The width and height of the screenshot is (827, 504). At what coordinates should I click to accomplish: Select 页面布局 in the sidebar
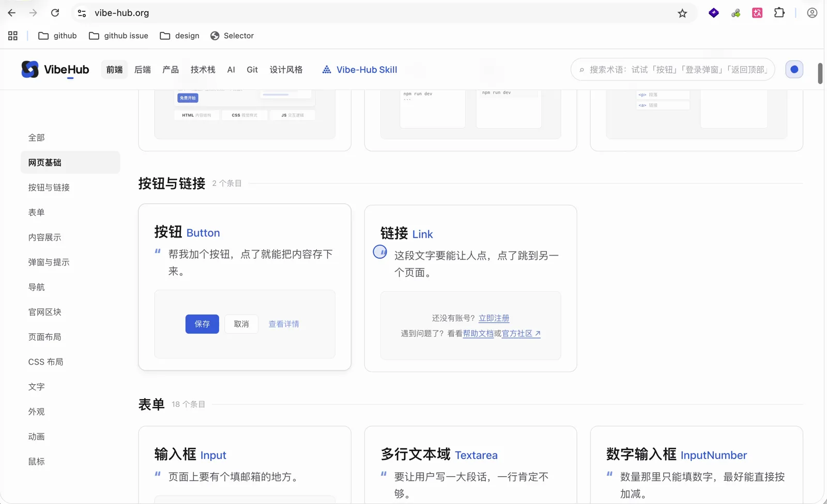(x=70, y=337)
